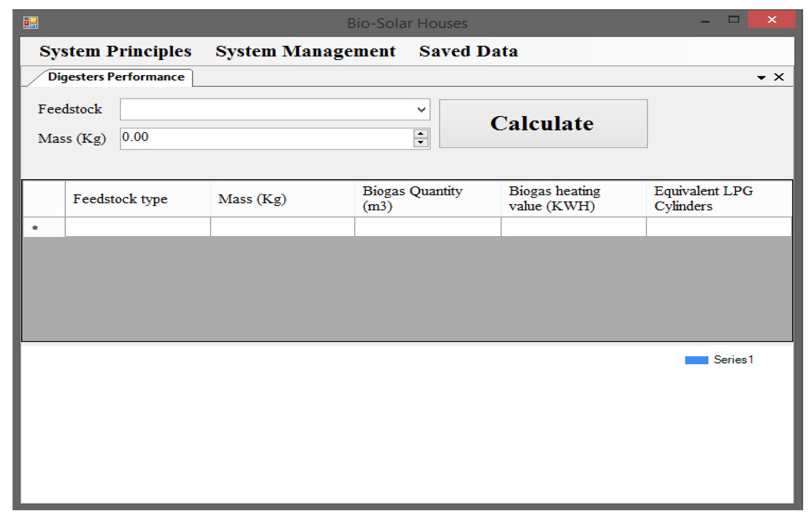Increase Mass value with up arrow
Image resolution: width=812 pixels, height=518 pixels.
pyautogui.click(x=420, y=134)
